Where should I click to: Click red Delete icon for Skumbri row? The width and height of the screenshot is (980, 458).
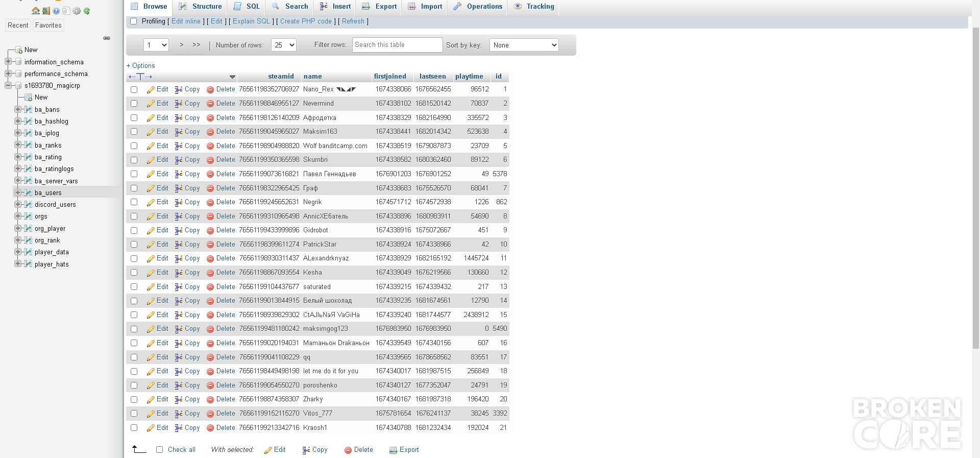[x=210, y=160]
